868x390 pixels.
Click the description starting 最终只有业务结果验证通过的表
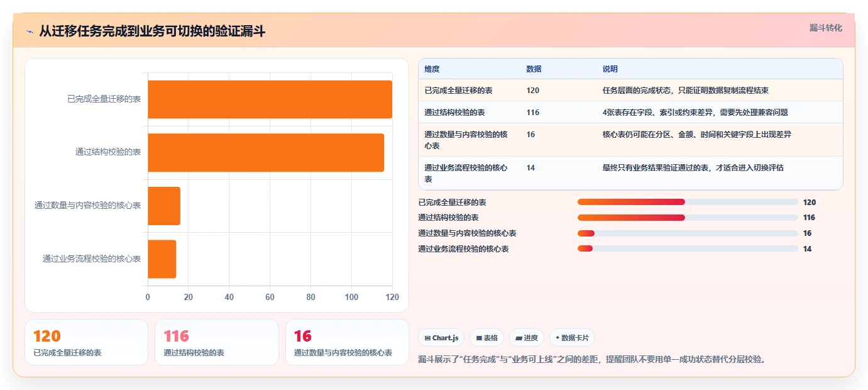[693, 168]
